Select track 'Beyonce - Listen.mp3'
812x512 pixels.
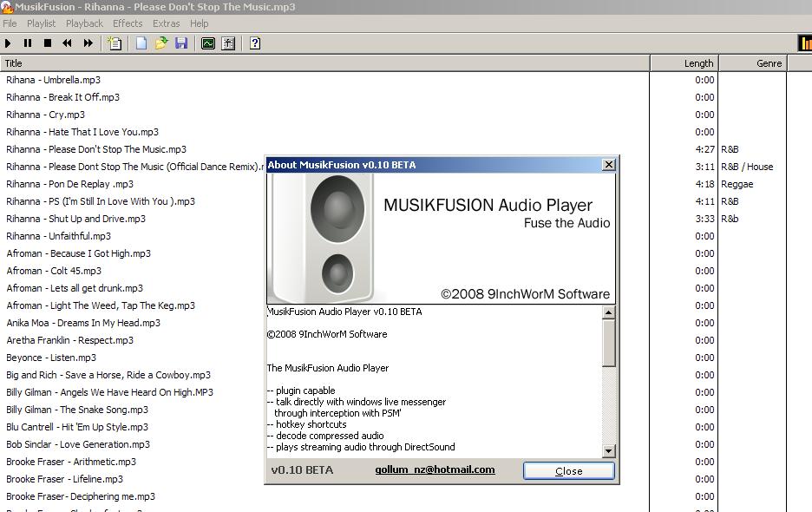coord(51,358)
